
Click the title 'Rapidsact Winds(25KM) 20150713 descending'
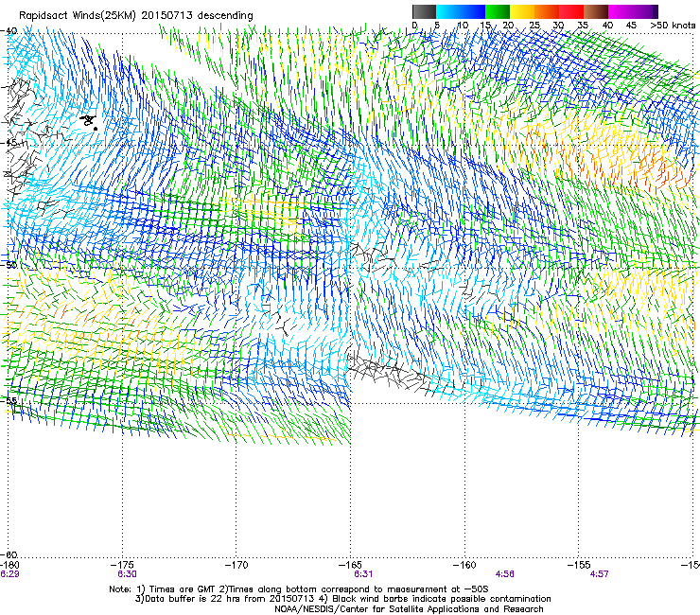point(135,16)
